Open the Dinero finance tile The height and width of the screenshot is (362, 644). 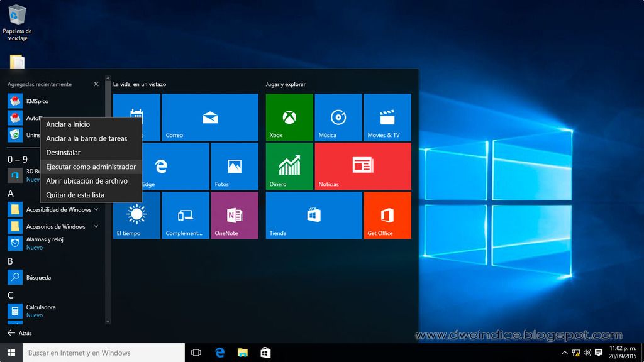point(289,166)
